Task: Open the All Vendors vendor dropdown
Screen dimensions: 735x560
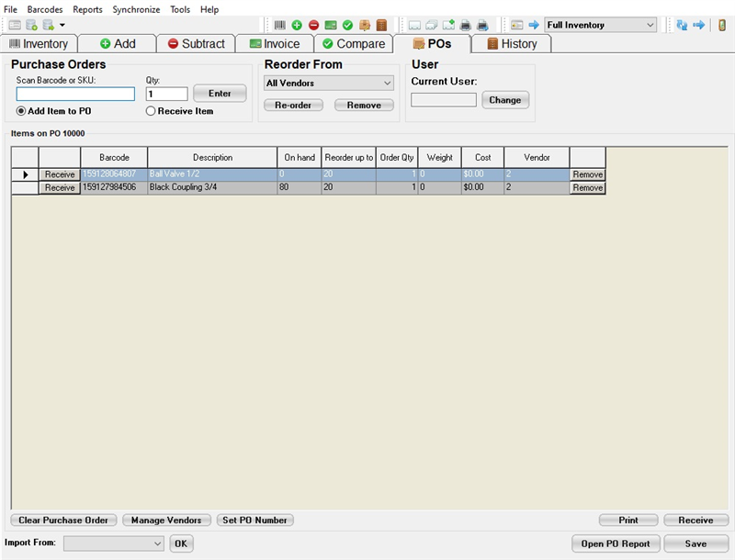Action: click(329, 83)
